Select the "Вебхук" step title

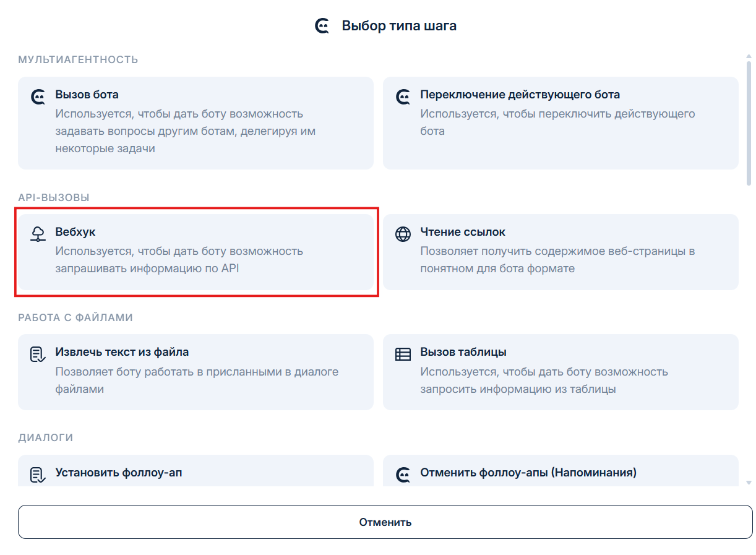75,232
